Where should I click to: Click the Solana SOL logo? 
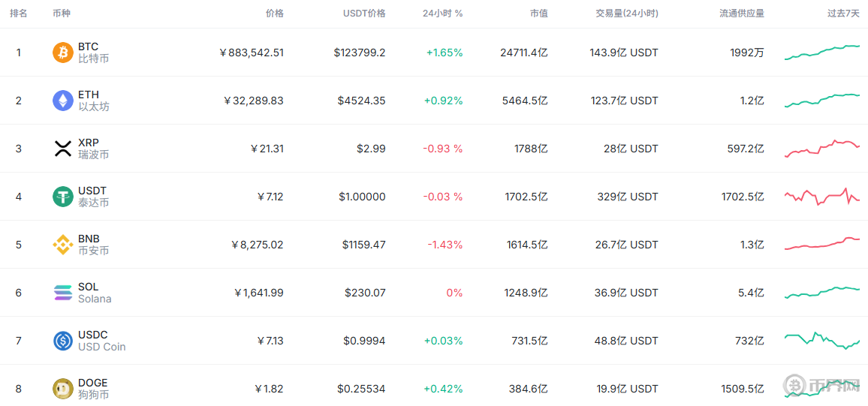pos(63,293)
